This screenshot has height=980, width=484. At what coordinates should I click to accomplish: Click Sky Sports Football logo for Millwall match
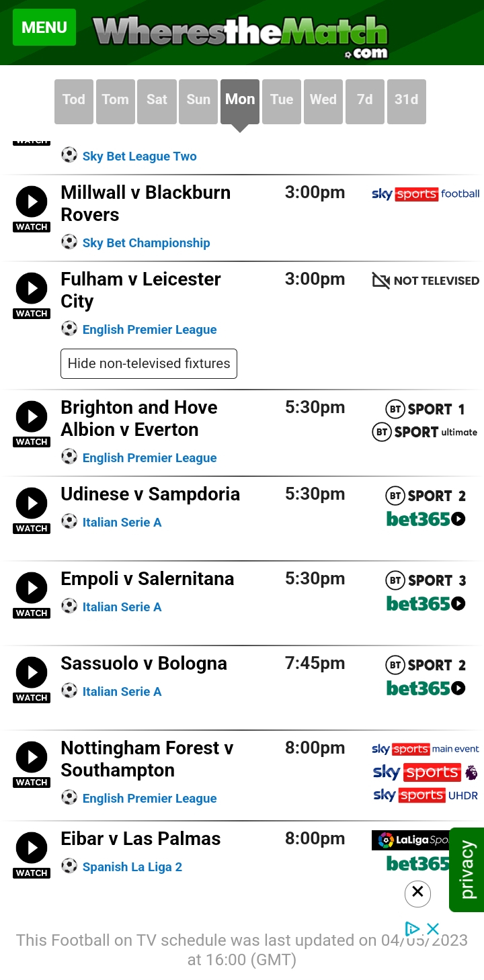(x=426, y=194)
